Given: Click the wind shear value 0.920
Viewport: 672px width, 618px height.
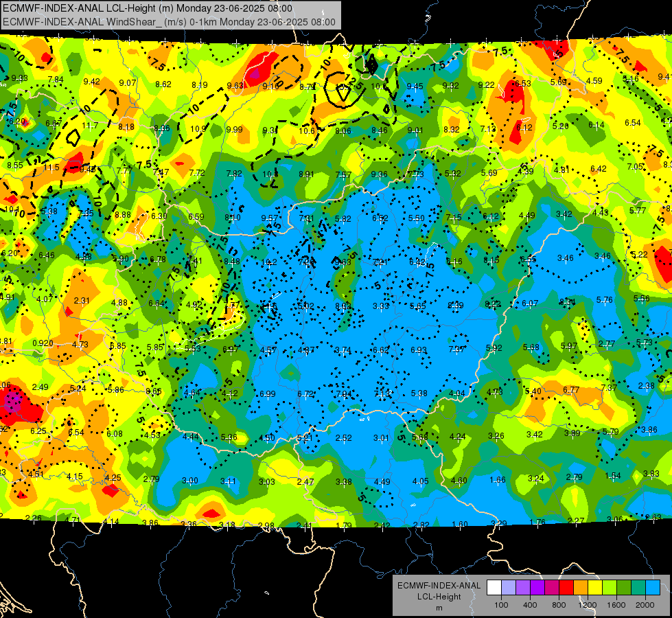Looking at the screenshot, I should point(43,343).
